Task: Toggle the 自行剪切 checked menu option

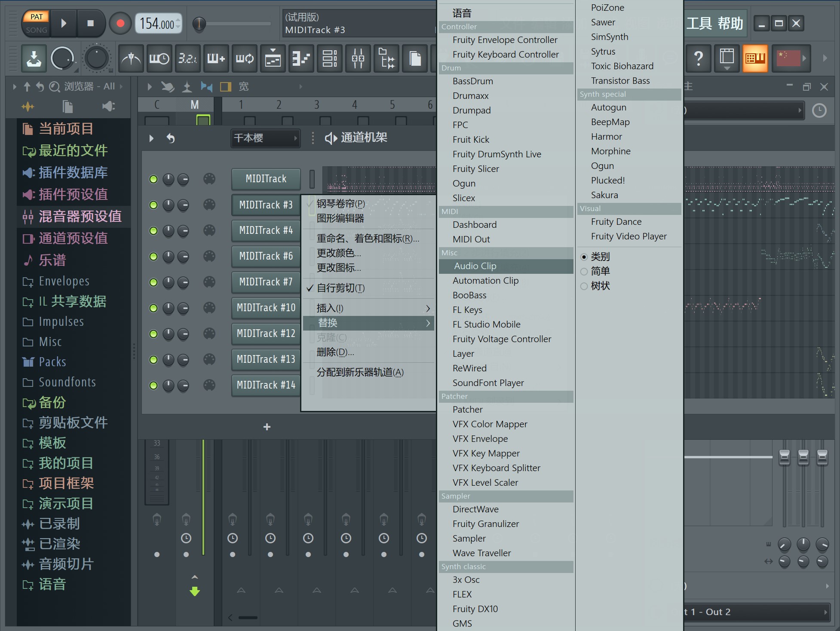Action: pos(368,288)
